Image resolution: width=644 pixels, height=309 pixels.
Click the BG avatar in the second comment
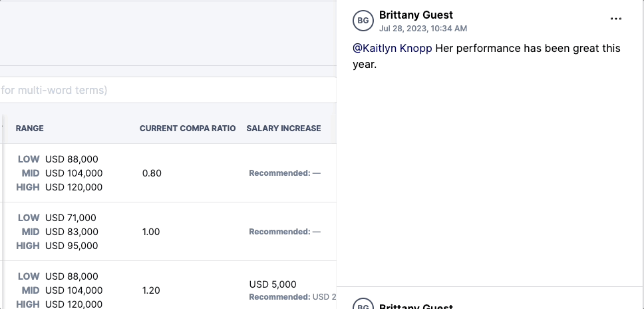(x=363, y=304)
